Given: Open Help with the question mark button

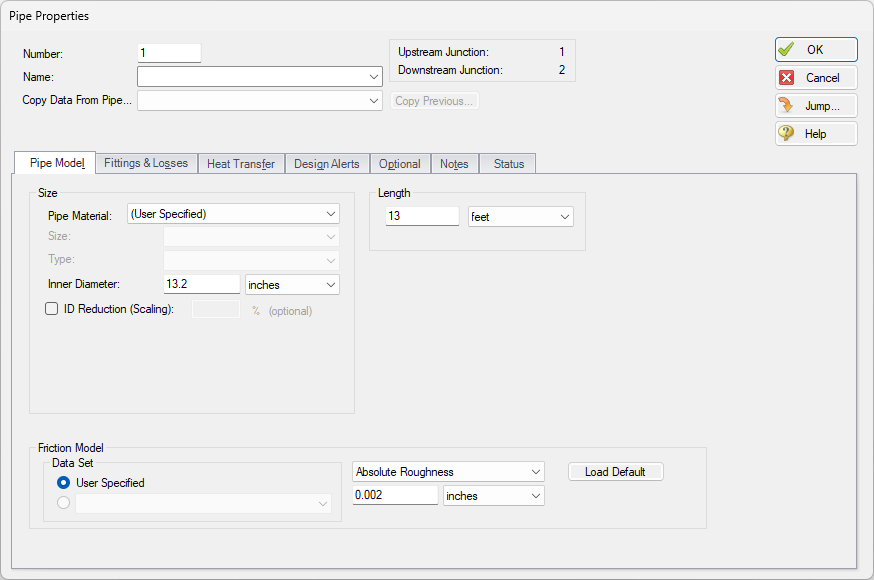Looking at the screenshot, I should click(x=815, y=134).
